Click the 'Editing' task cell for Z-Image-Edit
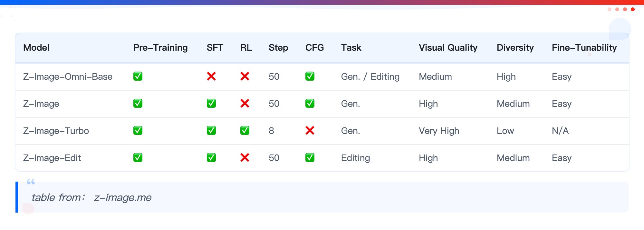 pyautogui.click(x=355, y=158)
